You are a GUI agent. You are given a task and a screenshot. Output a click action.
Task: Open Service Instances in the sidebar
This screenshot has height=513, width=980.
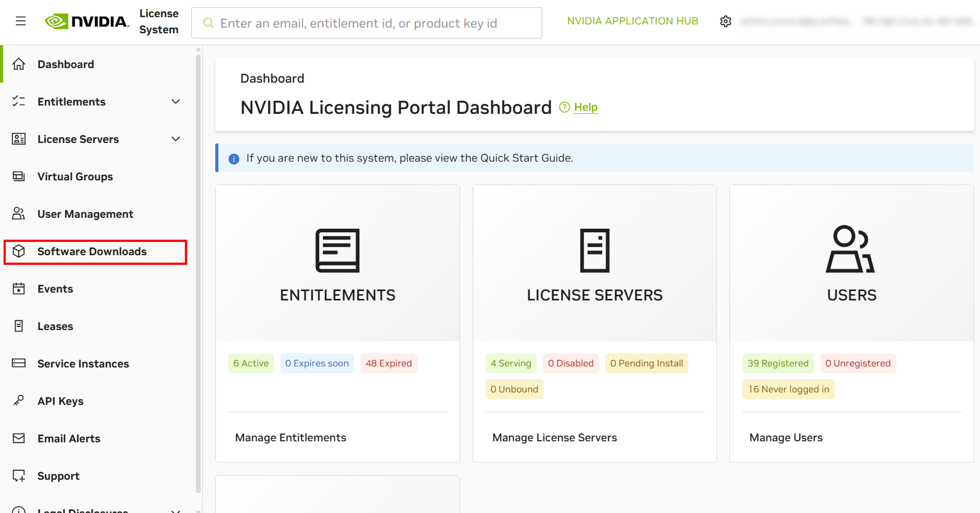(x=83, y=364)
